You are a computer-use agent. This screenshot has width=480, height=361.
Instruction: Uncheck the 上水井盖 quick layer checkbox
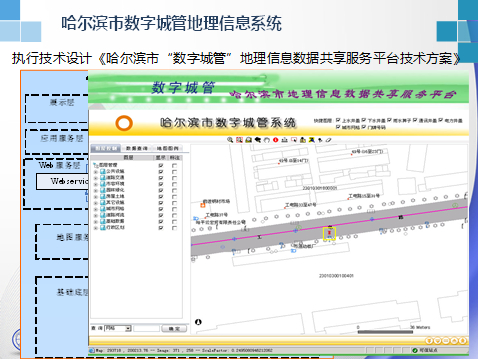tap(338, 120)
